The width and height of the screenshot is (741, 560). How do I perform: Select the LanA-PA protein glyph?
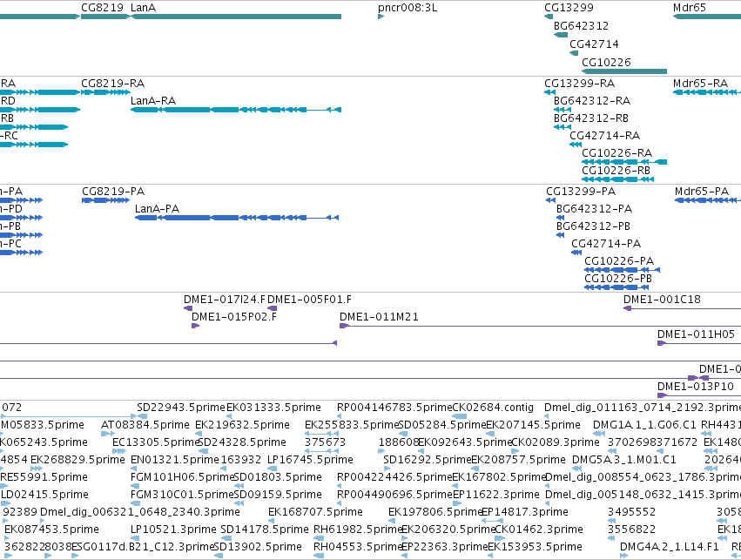click(x=237, y=218)
